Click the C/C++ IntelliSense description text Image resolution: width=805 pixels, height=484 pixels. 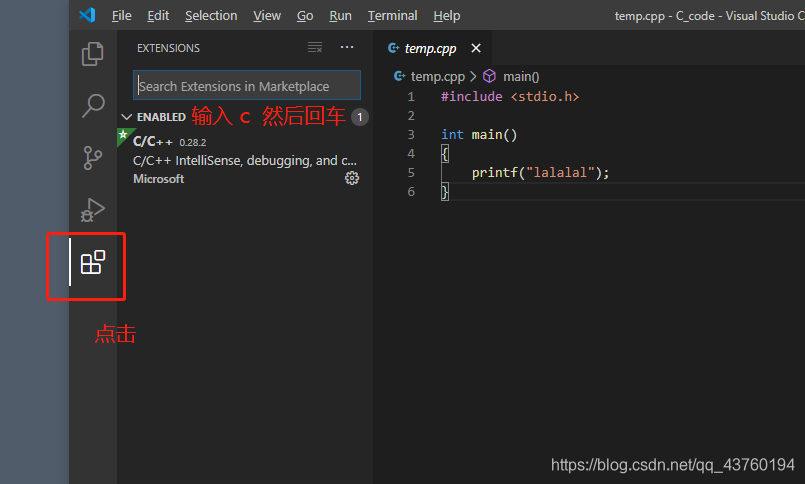coord(245,161)
